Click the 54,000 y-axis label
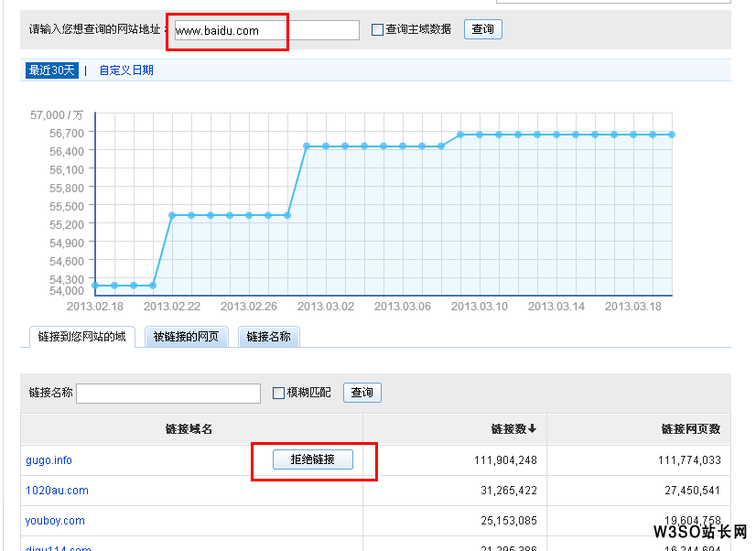This screenshot has height=551, width=756. 67,291
